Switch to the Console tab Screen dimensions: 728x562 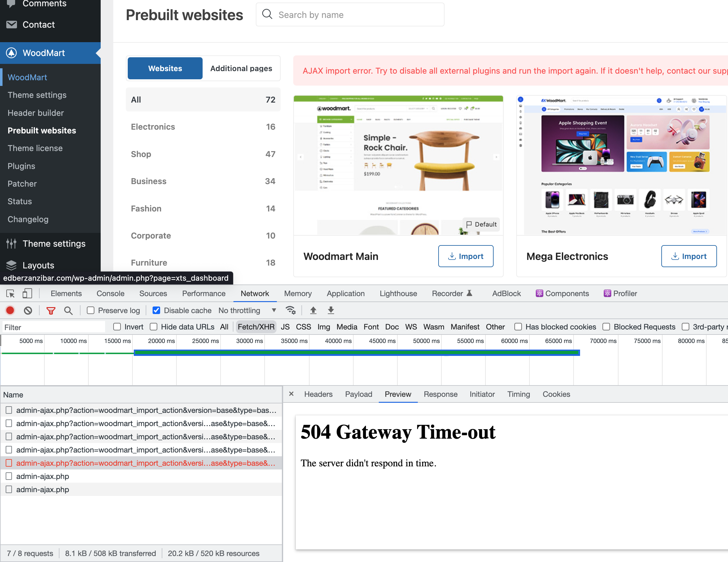pyautogui.click(x=110, y=294)
